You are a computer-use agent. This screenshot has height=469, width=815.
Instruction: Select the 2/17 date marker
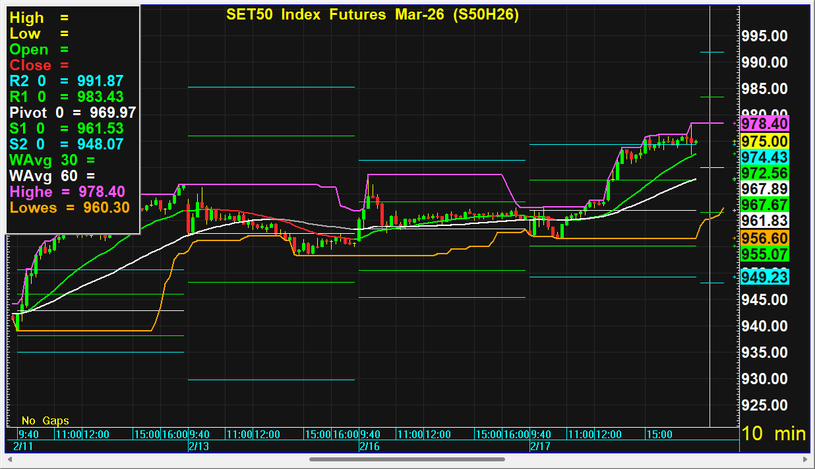pos(540,445)
